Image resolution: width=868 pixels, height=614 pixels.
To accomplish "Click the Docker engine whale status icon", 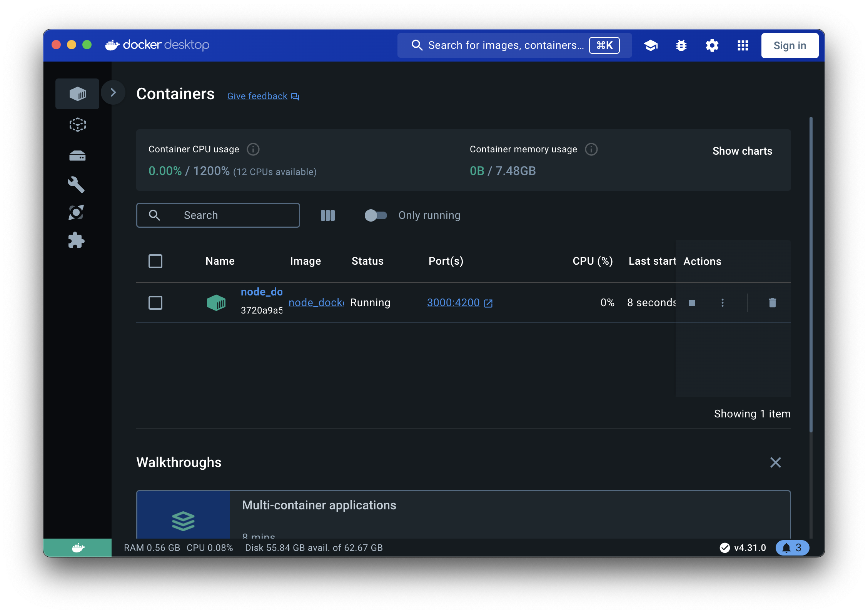I will click(77, 548).
